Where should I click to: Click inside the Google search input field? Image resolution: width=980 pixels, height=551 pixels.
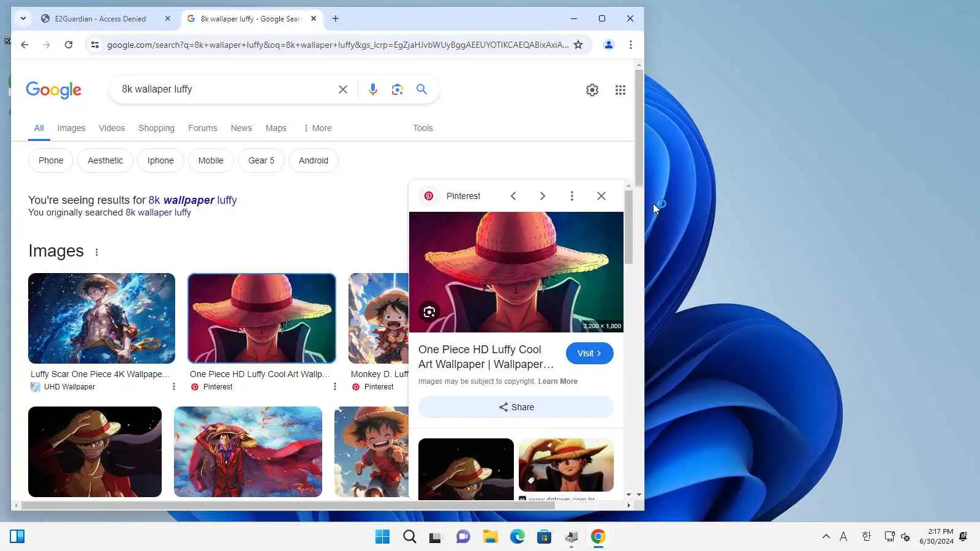pos(227,89)
